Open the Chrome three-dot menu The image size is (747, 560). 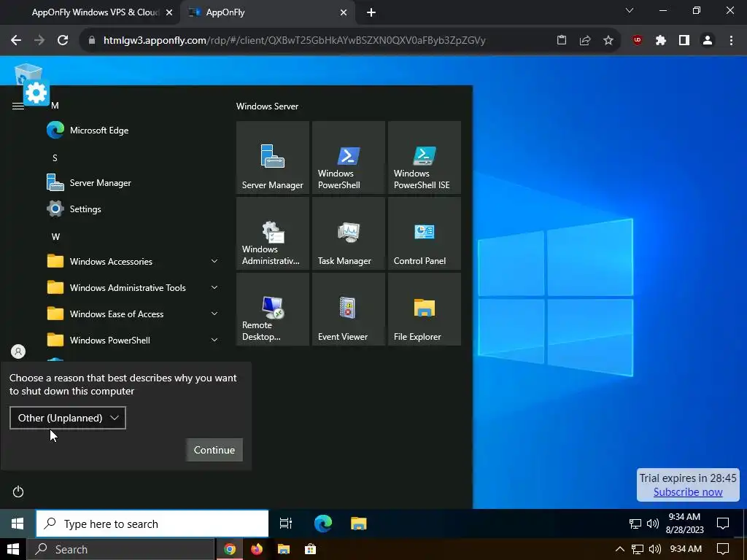(731, 41)
